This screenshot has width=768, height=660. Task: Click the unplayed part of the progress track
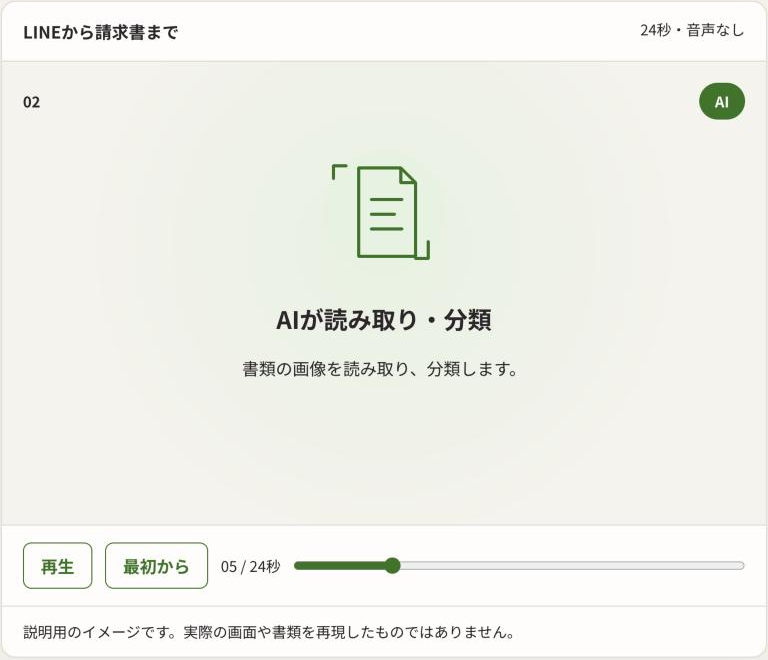click(x=572, y=566)
